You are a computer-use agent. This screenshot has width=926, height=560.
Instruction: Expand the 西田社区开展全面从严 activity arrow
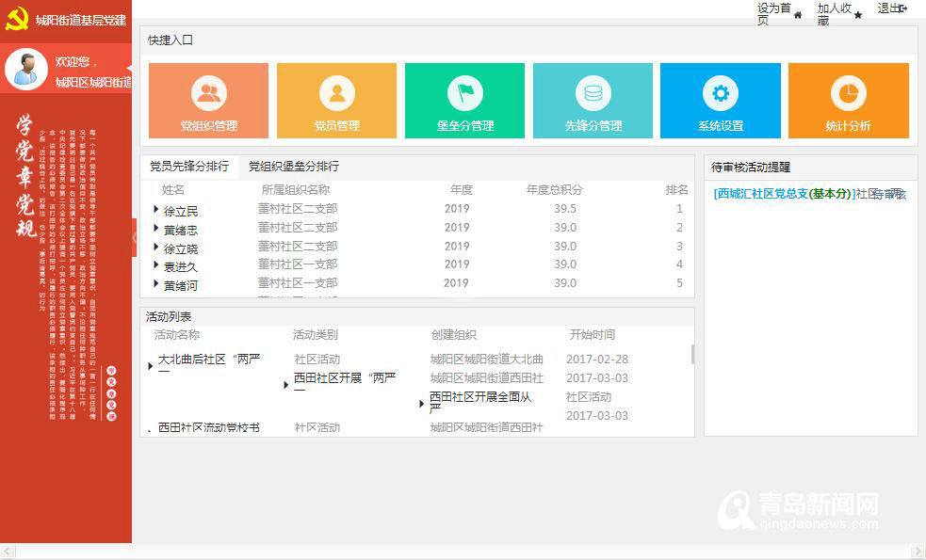[x=422, y=404]
